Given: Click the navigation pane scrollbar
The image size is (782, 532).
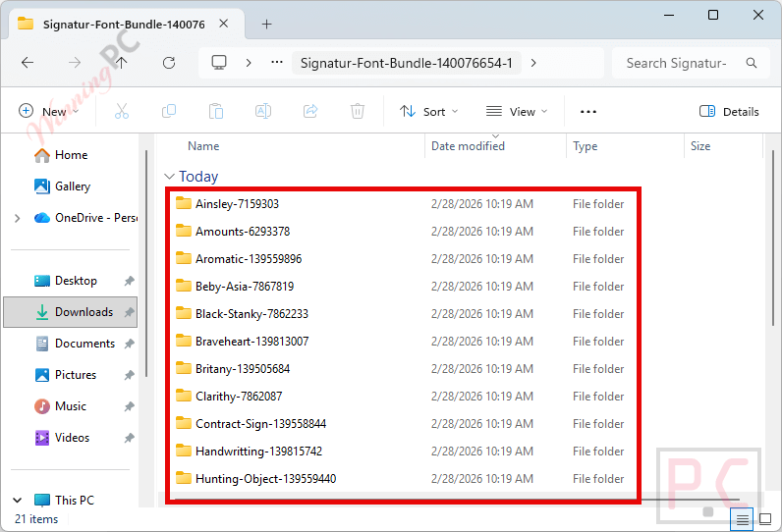Looking at the screenshot, I should click(146, 264).
